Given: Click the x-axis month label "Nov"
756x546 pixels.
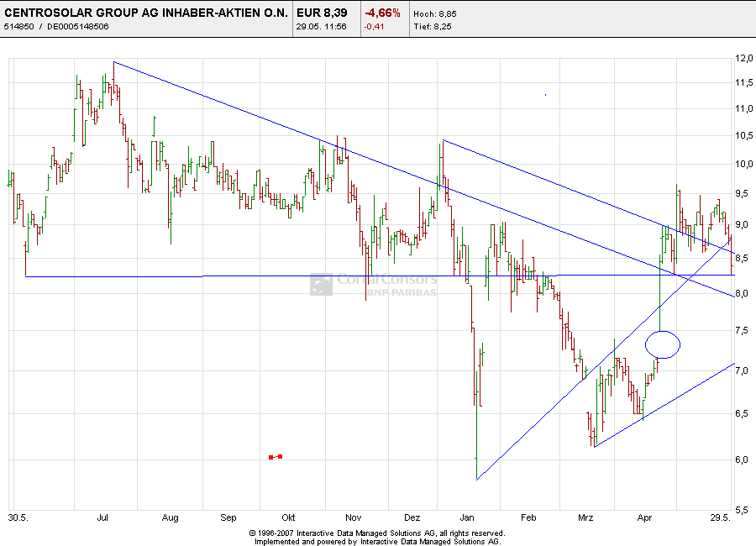Looking at the screenshot, I should pos(354,517).
